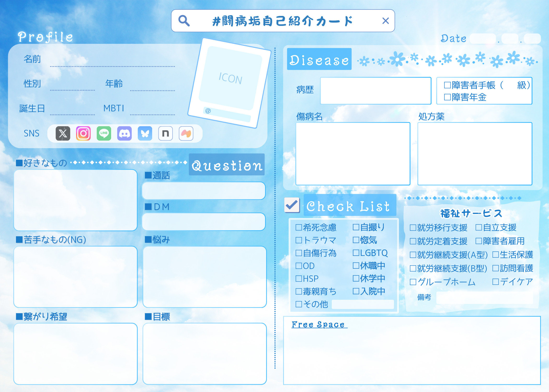Image resolution: width=549 pixels, height=392 pixels.
Task: Check the LGBTQ box in the Check List
Action: (x=356, y=253)
